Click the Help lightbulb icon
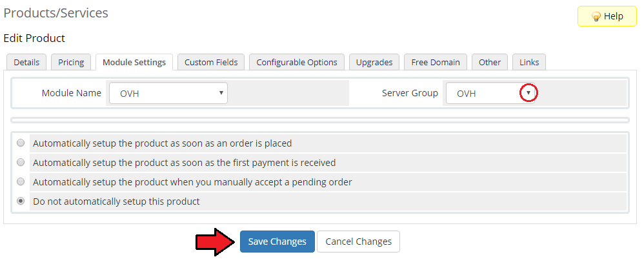Viewport: 644px width, 268px height. [x=596, y=16]
